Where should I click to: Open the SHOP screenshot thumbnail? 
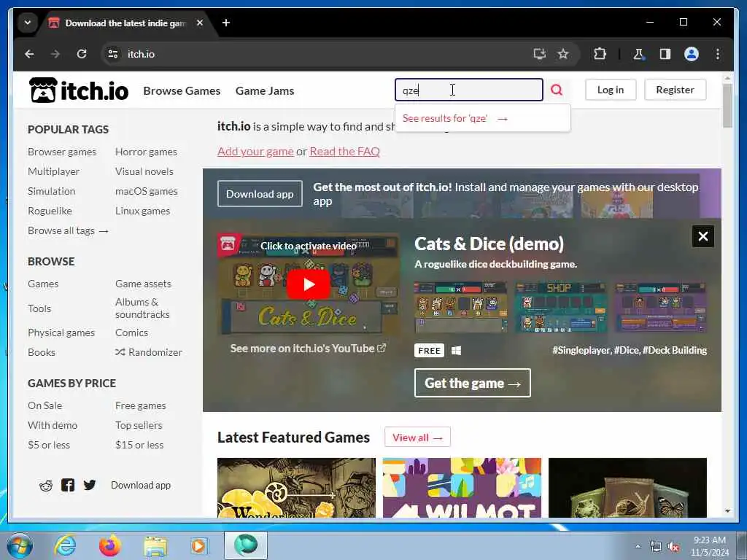pos(561,307)
